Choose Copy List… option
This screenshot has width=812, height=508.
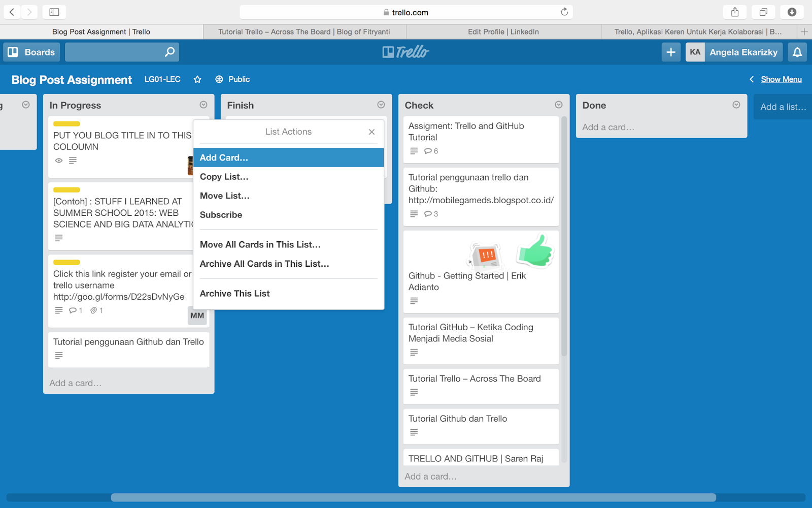[288, 177]
